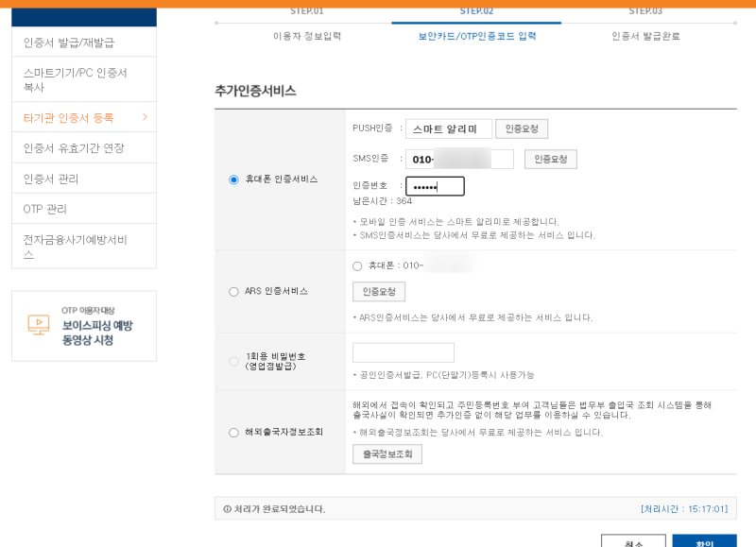Select the ARS 인증서비스 radio button
Viewport: 756px width, 547px height.
coord(233,292)
